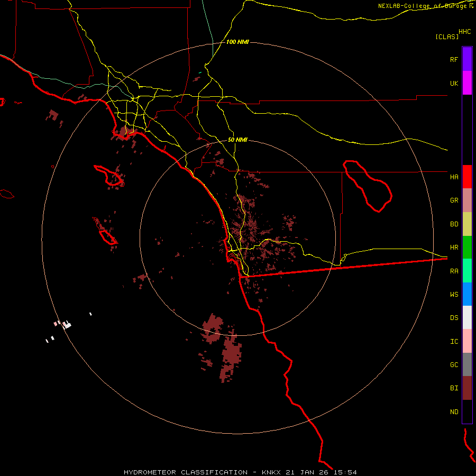Click the mint green RA legend swatch

pos(467,271)
